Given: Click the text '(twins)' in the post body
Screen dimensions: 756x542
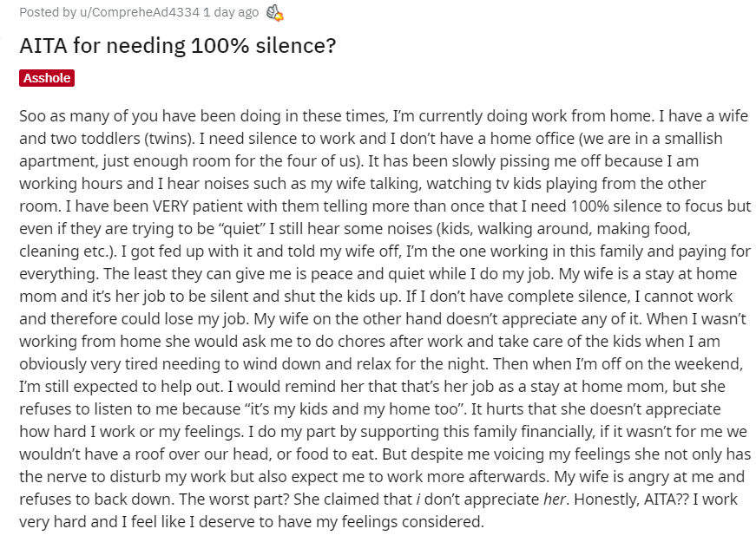Looking at the screenshot, I should [x=168, y=139].
